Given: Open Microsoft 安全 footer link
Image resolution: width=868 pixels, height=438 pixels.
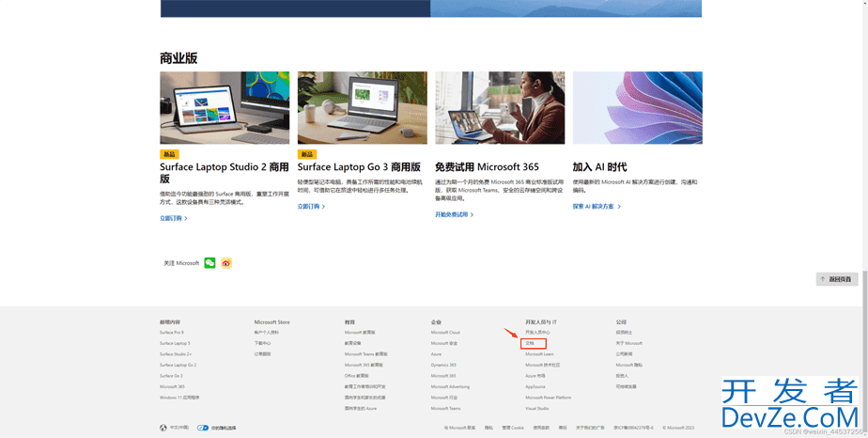Looking at the screenshot, I should pos(444,343).
